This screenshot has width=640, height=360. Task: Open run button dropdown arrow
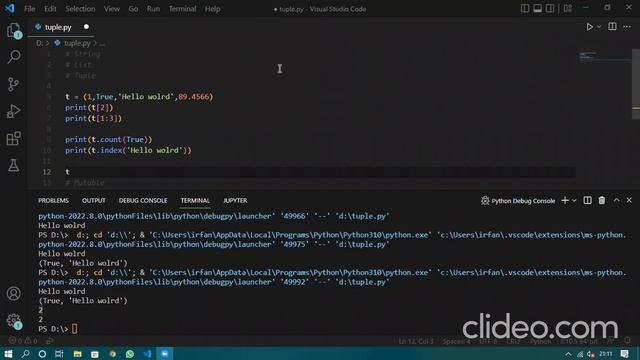(x=599, y=27)
